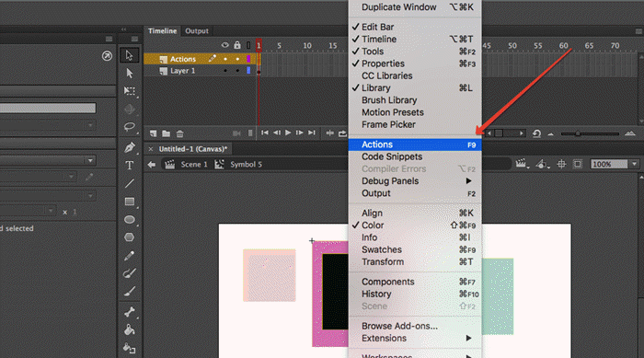The width and height of the screenshot is (644, 358).
Task: Select the Paint Bucket tool
Action: pyautogui.click(x=130, y=330)
